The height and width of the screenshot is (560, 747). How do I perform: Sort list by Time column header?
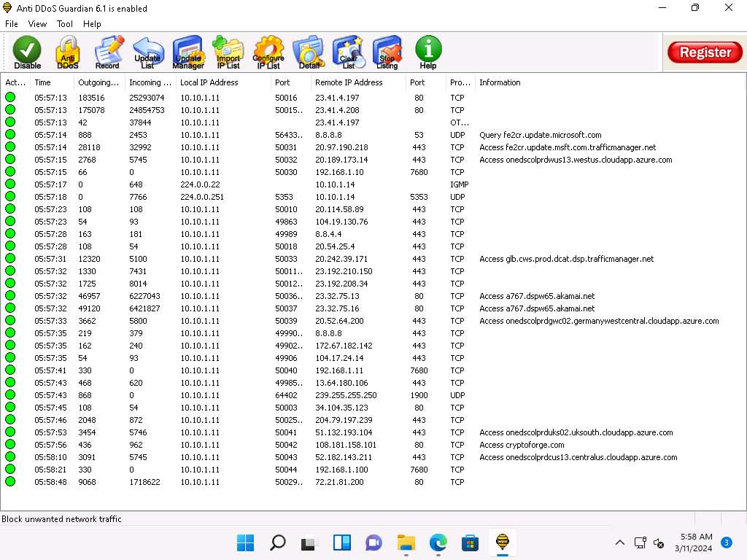pyautogui.click(x=43, y=82)
